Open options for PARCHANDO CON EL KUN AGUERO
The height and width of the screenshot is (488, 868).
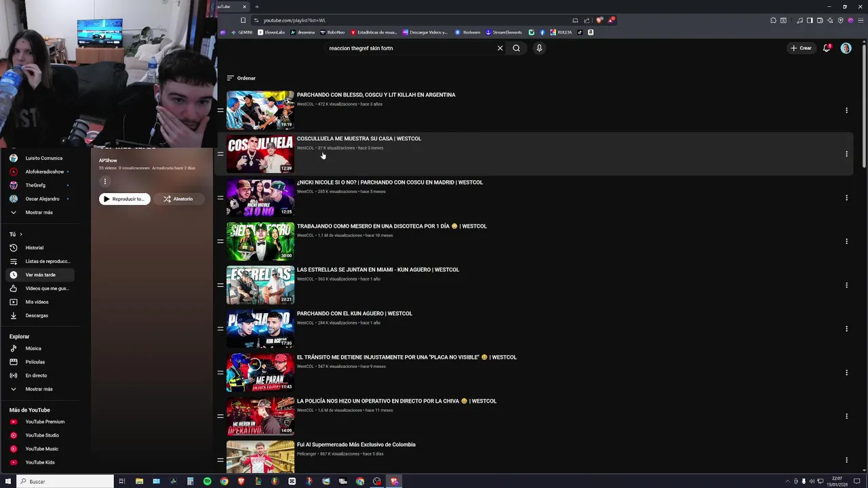pyautogui.click(x=846, y=329)
